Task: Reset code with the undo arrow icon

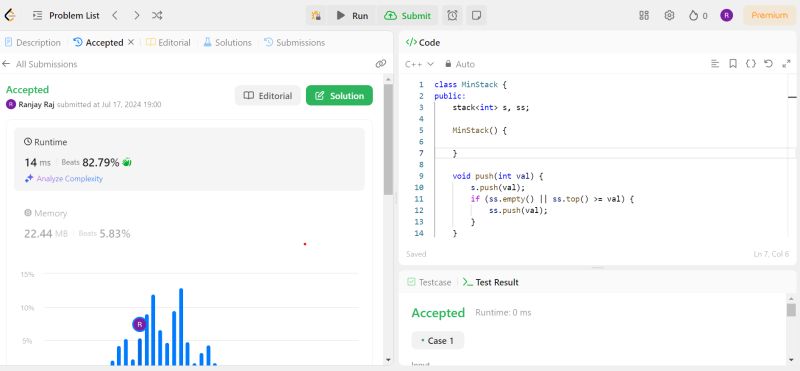Action: [x=768, y=64]
